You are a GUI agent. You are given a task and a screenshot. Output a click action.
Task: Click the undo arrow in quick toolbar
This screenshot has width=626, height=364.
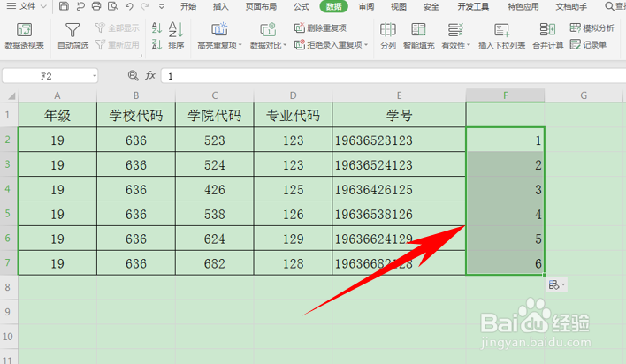tap(128, 6)
